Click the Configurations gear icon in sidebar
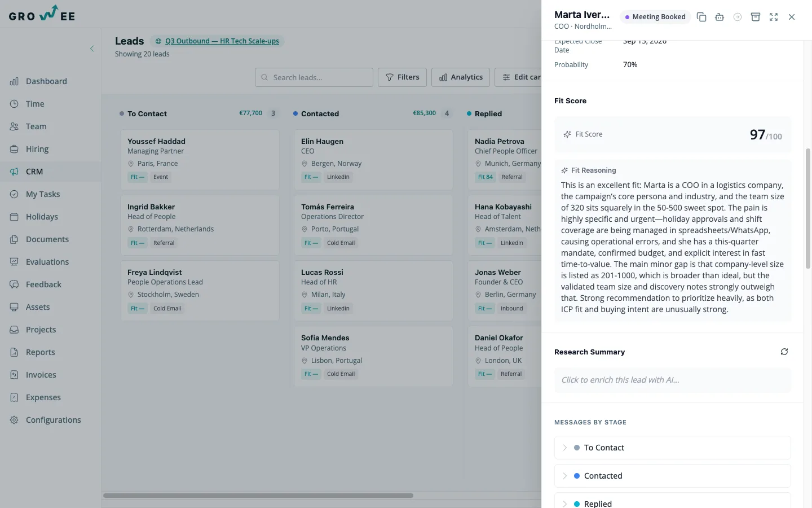The image size is (812, 508). 14,420
